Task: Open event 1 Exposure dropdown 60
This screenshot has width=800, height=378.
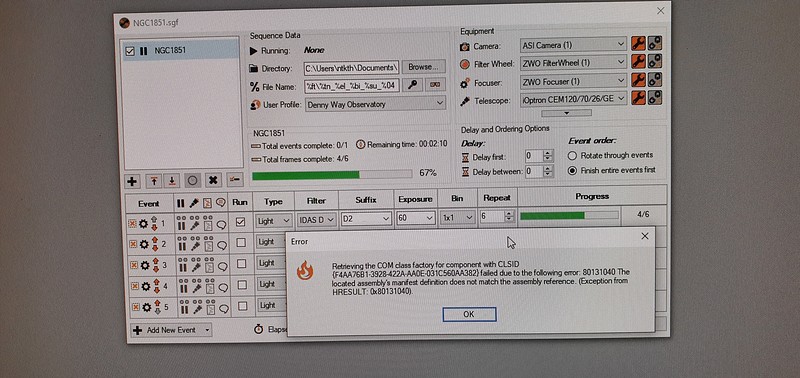Action: pyautogui.click(x=415, y=218)
